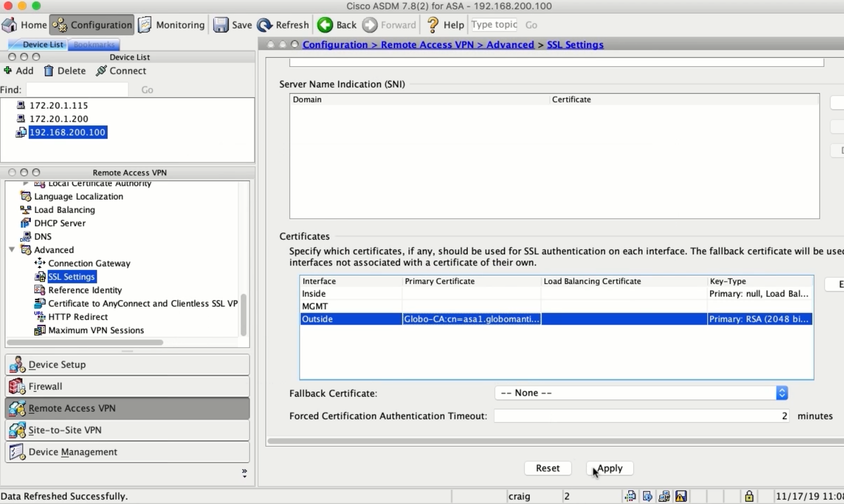
Task: Open Help with the question mark icon
Action: pyautogui.click(x=433, y=25)
